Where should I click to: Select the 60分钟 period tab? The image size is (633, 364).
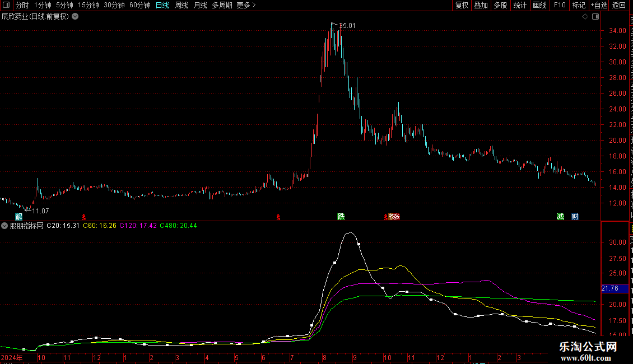coord(140,5)
